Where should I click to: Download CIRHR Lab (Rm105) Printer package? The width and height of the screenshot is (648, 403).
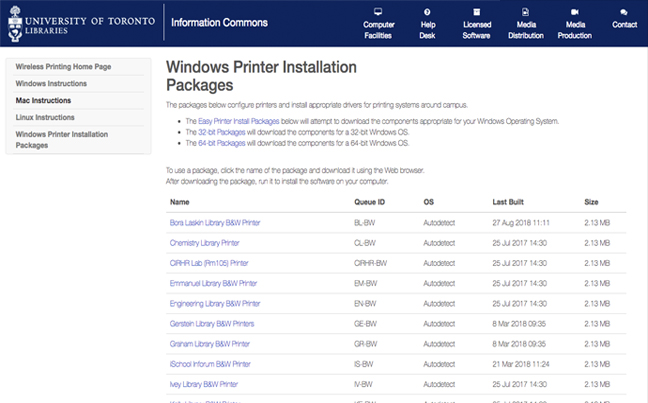pyautogui.click(x=209, y=263)
